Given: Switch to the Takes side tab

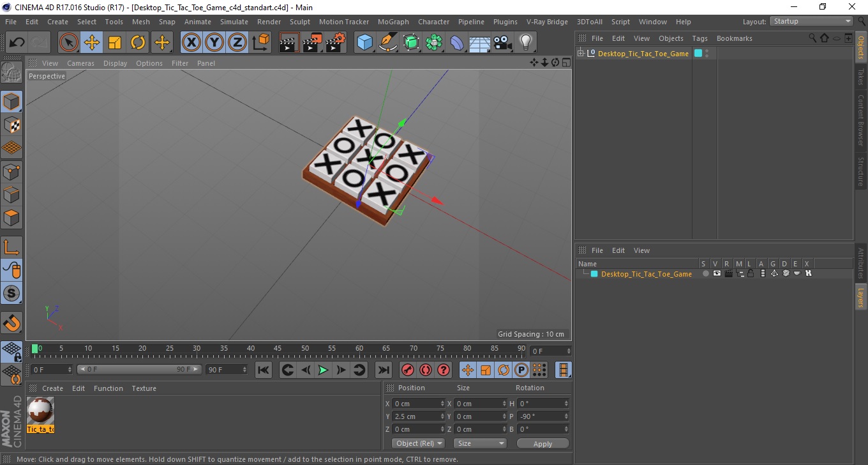Looking at the screenshot, I should (x=860, y=77).
